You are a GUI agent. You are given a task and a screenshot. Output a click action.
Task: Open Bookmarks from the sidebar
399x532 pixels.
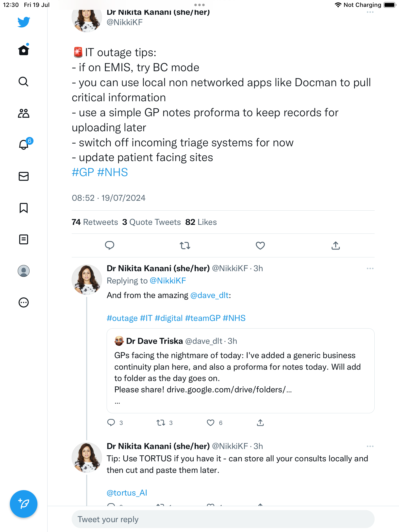click(x=24, y=208)
